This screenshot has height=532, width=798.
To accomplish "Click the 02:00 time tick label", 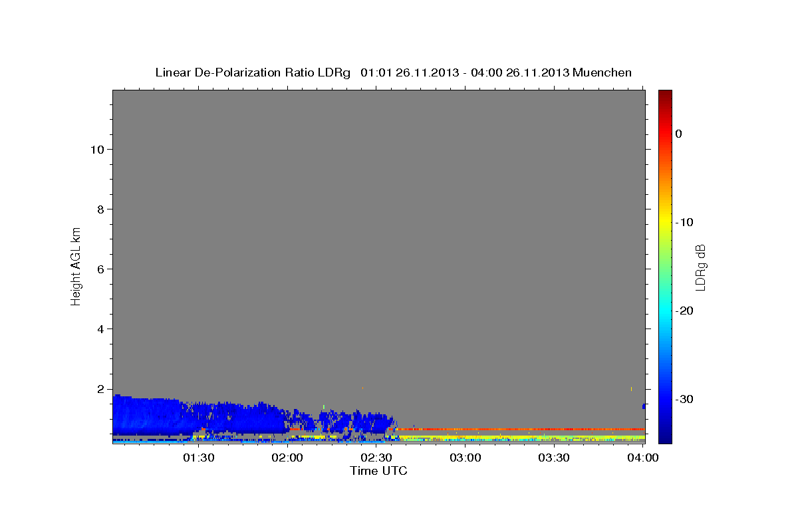I will click(x=288, y=458).
